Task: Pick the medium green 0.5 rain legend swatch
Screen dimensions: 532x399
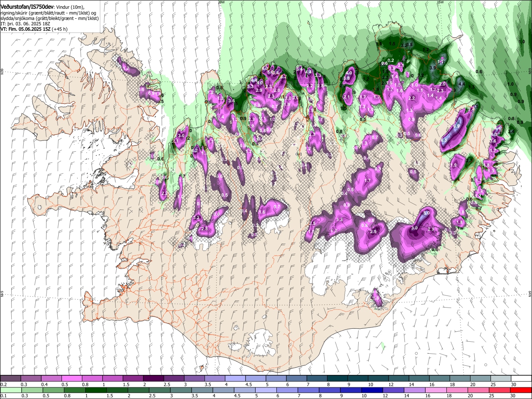Action: coord(53,390)
